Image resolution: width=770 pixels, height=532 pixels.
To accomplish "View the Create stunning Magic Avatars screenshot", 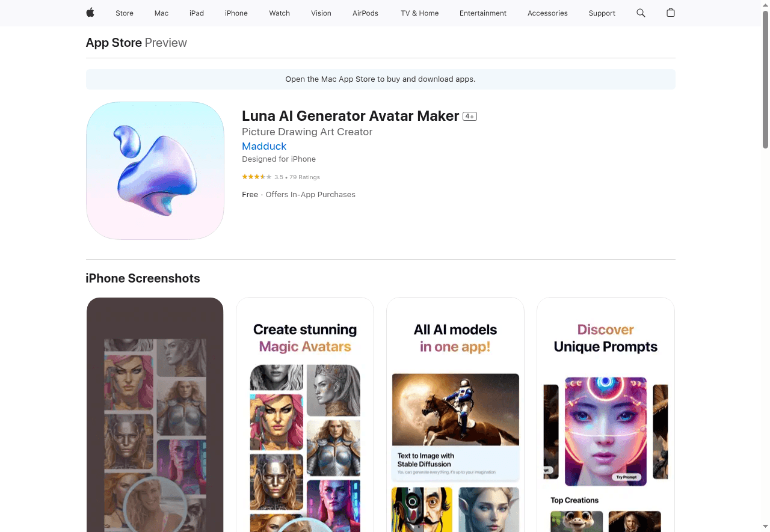I will (x=305, y=415).
